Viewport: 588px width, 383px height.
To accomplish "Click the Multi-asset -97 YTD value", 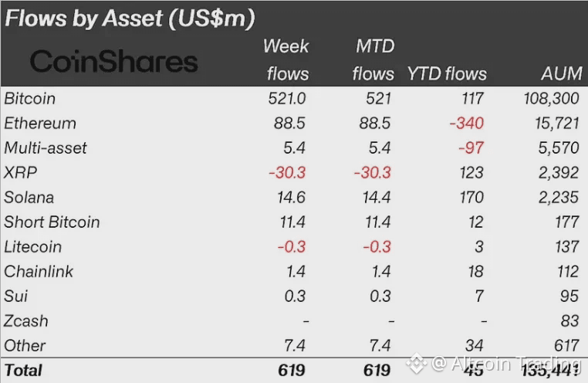I will 471,148.
